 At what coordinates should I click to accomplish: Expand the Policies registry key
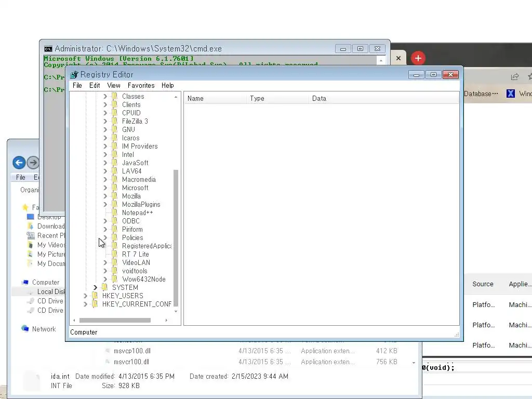click(x=105, y=237)
